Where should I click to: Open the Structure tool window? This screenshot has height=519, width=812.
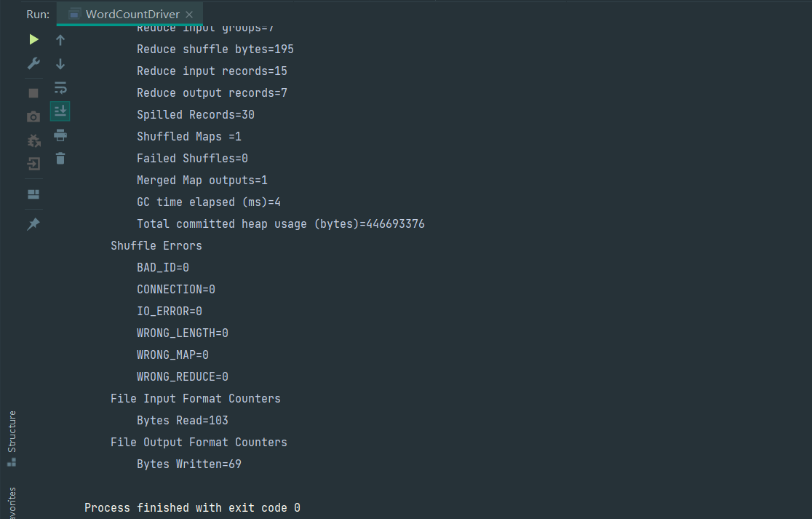pyautogui.click(x=11, y=438)
